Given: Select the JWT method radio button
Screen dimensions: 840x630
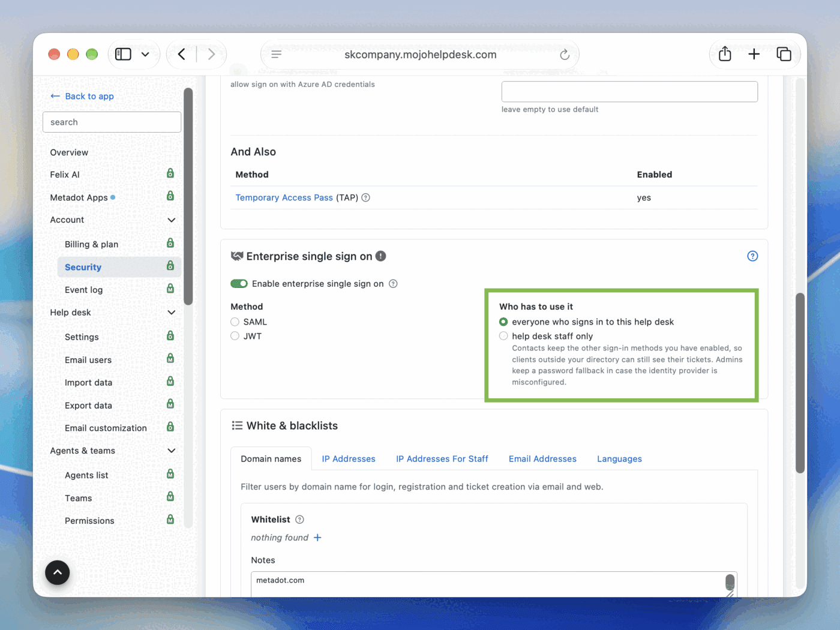Looking at the screenshot, I should (x=235, y=336).
